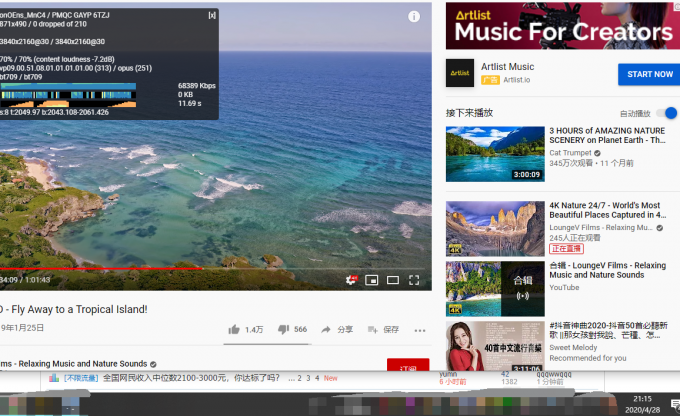680x416 pixels.
Task: Switch to theater mode view
Action: (x=393, y=280)
